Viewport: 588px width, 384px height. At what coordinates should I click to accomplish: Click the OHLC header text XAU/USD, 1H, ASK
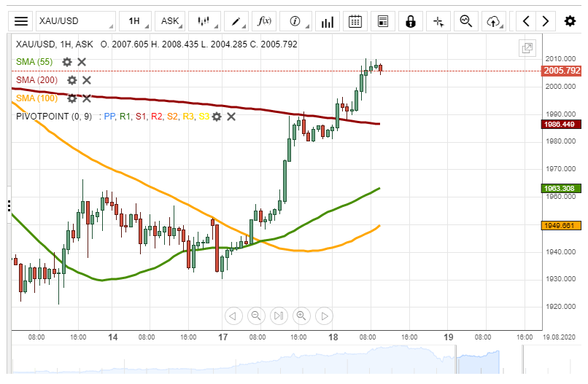click(55, 44)
